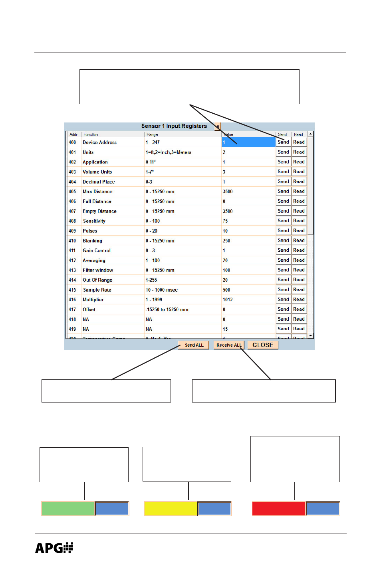381x588 pixels.
Task: Send the Out Of Range value
Action: (283, 280)
